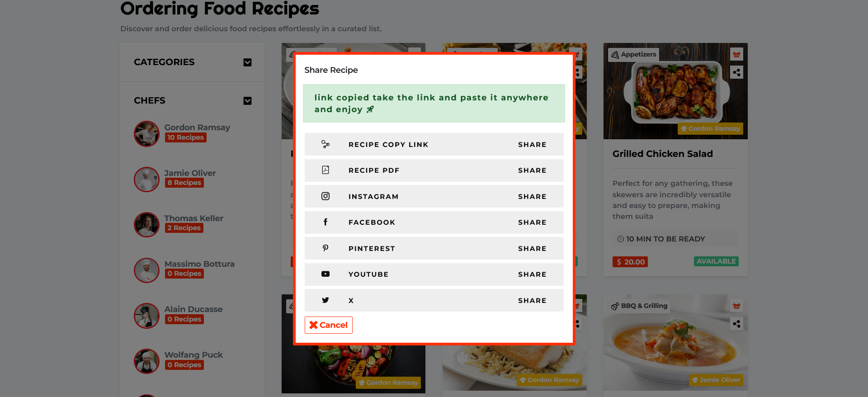This screenshot has width=868, height=397.
Task: Collapse the Chefs filter section
Action: tap(247, 101)
